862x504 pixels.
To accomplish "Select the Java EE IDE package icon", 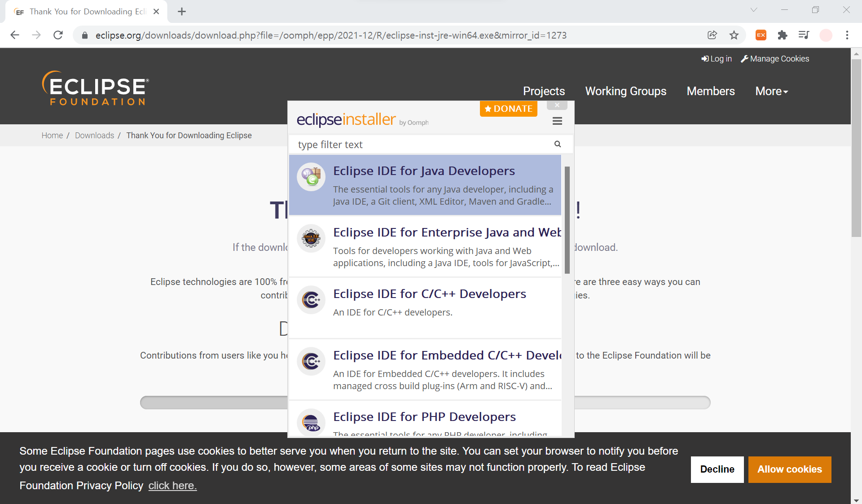I will [x=311, y=238].
